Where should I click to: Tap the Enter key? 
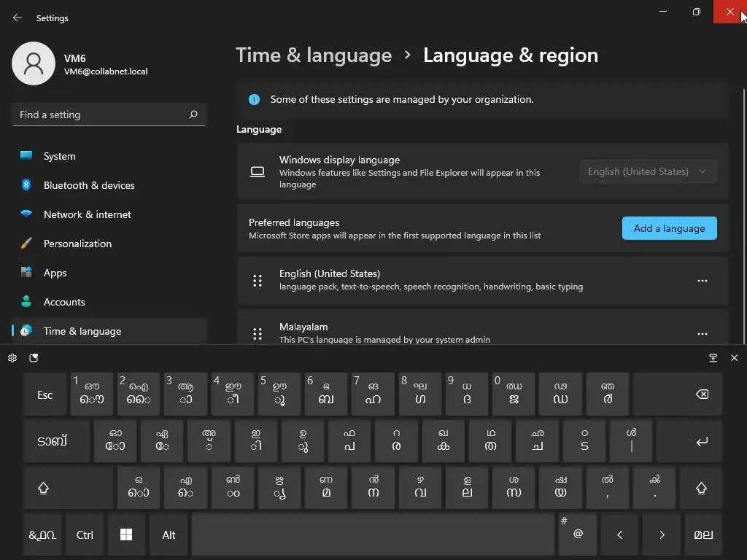[x=689, y=441]
